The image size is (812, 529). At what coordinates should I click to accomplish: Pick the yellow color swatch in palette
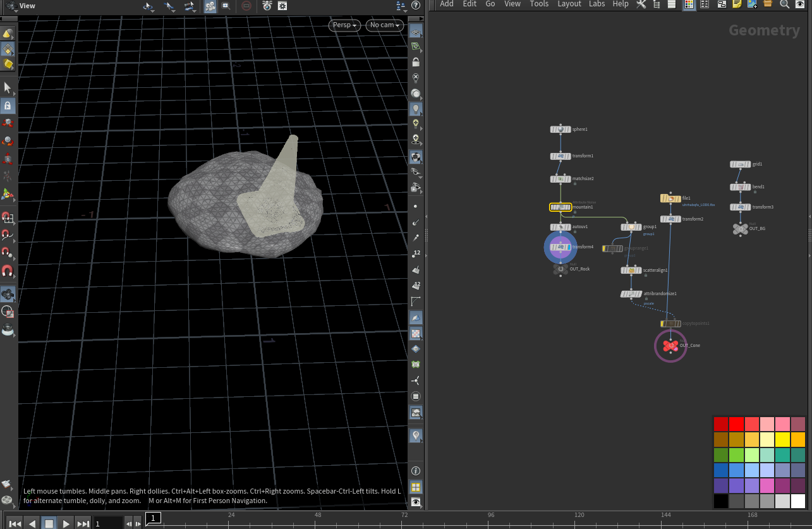pos(783,439)
